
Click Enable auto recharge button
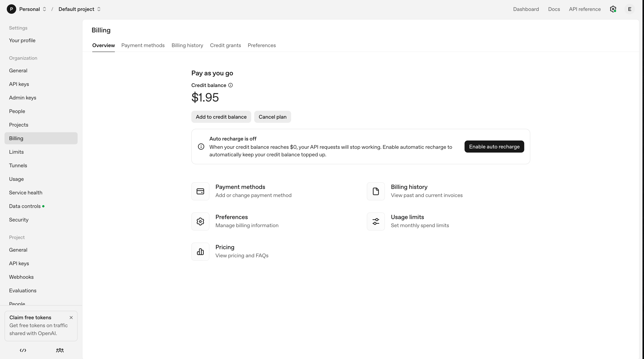(494, 147)
